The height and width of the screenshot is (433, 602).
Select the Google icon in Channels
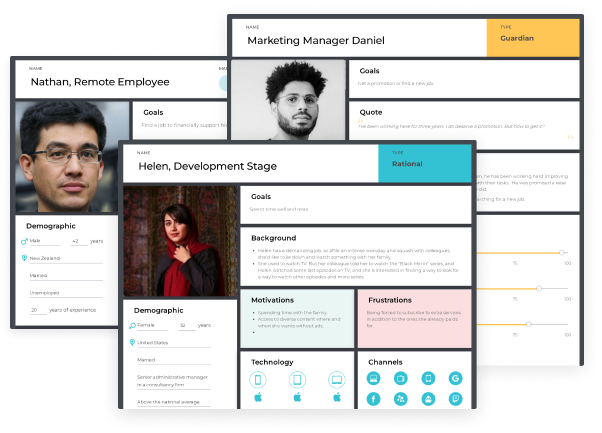tap(455, 378)
